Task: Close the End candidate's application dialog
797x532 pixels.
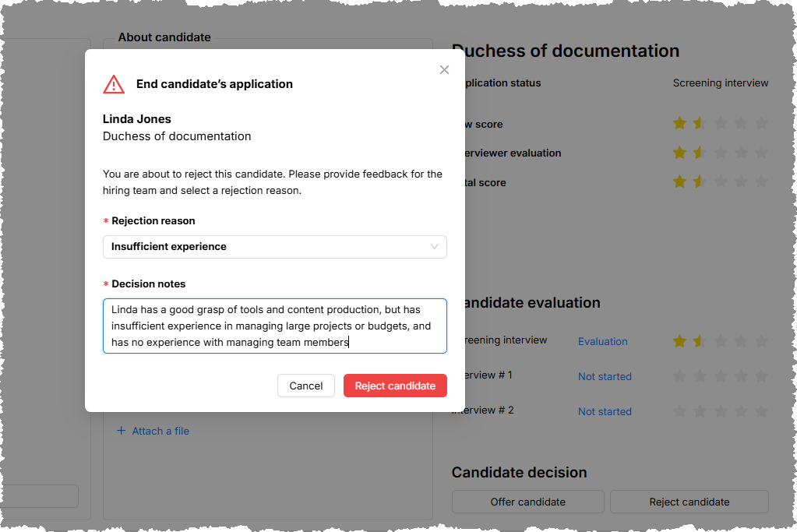Action: click(444, 69)
